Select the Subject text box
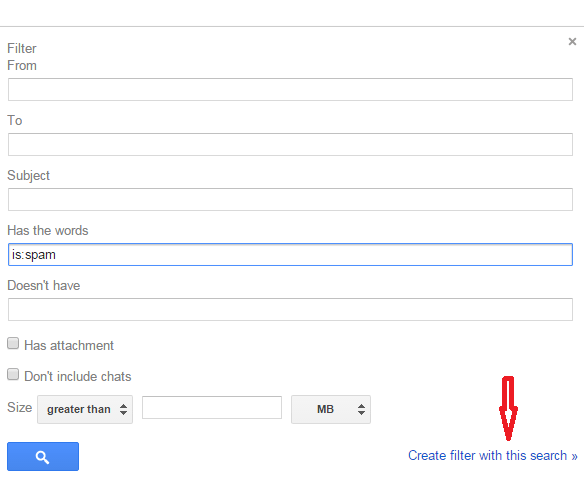Screen dimensions: 584x477 290,200
